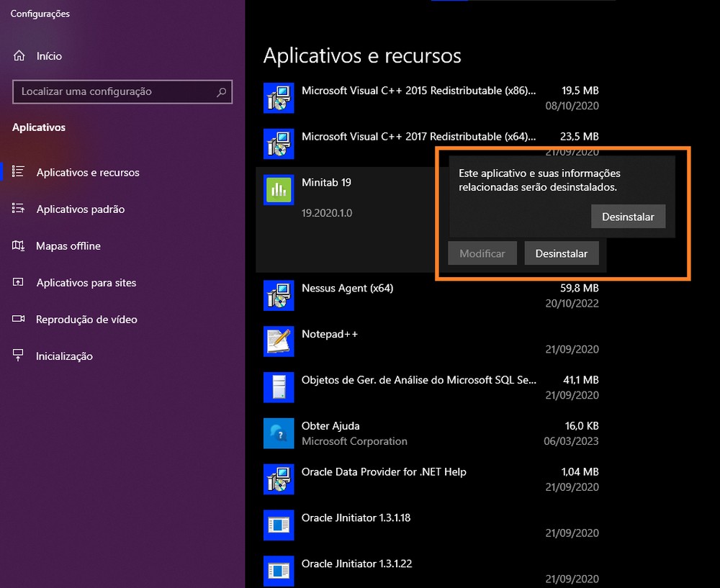Viewport: 720px width, 588px height.
Task: Click the Obter Ajuda question mark icon
Action: (x=279, y=433)
